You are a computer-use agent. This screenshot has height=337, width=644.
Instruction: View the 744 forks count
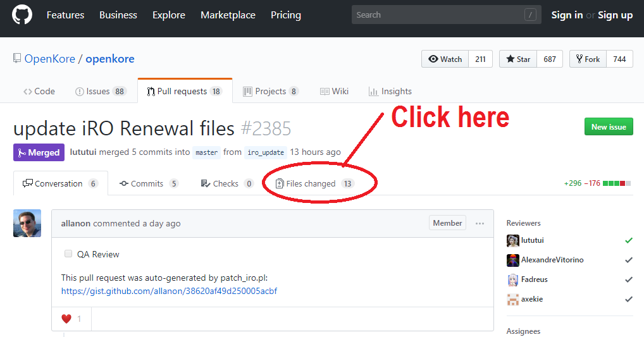(x=619, y=59)
